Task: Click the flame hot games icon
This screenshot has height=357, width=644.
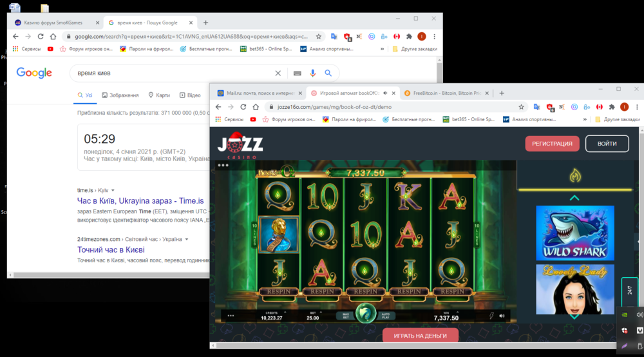Action: tap(575, 176)
